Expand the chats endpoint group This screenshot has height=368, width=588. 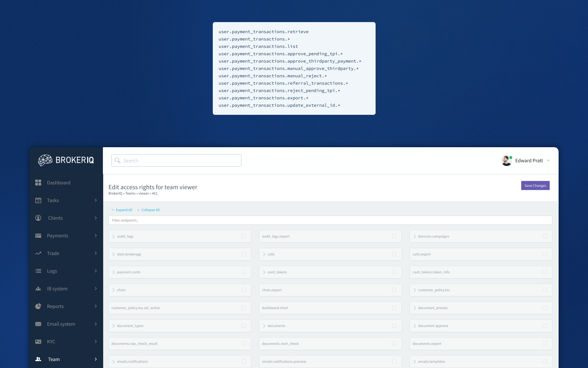114,290
